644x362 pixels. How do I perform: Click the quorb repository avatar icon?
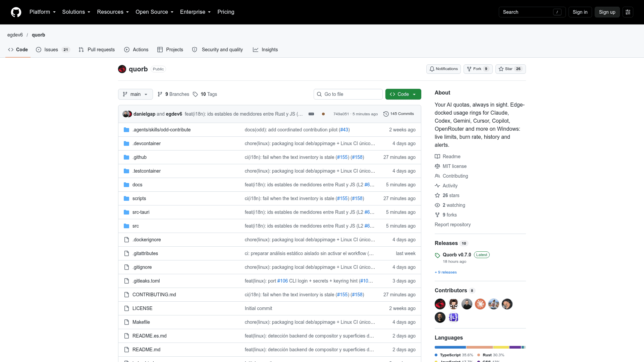(122, 69)
